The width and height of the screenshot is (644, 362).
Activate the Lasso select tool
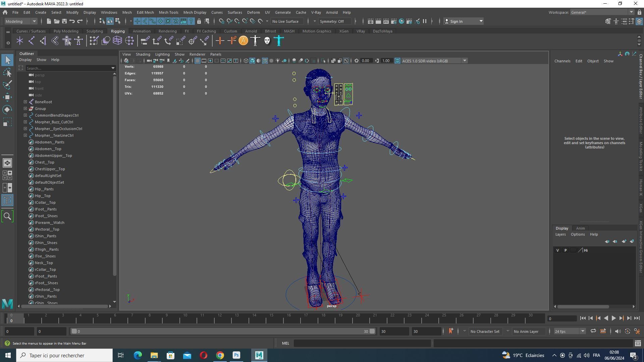[x=7, y=72]
